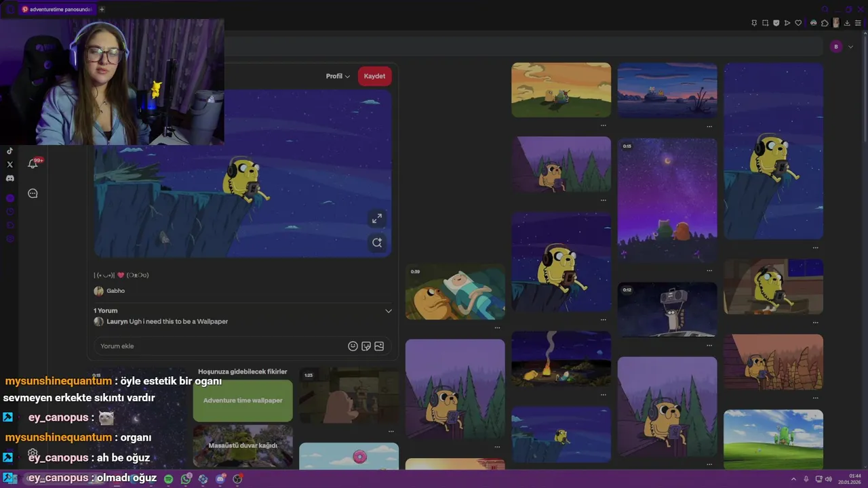868x488 pixels.
Task: Open the browser downloads panel
Action: click(847, 23)
